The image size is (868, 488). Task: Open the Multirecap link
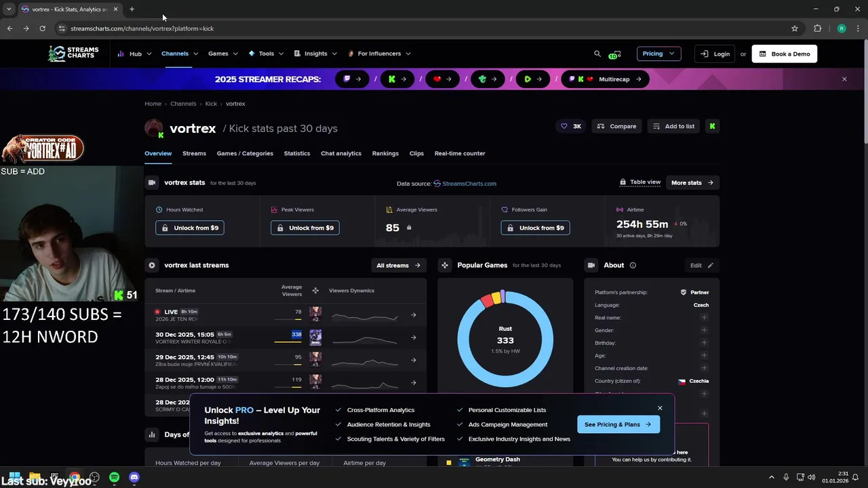[x=606, y=79]
